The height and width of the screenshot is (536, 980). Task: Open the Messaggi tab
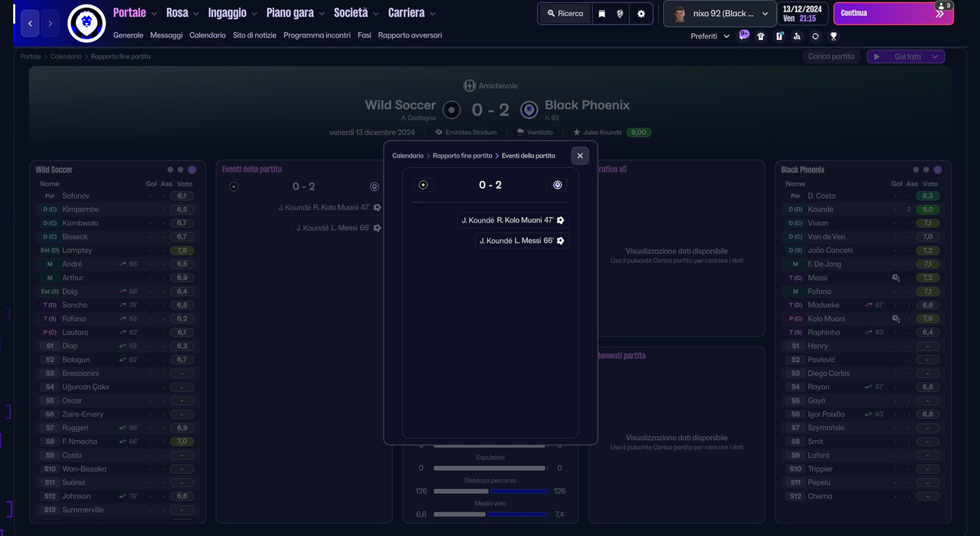(166, 35)
